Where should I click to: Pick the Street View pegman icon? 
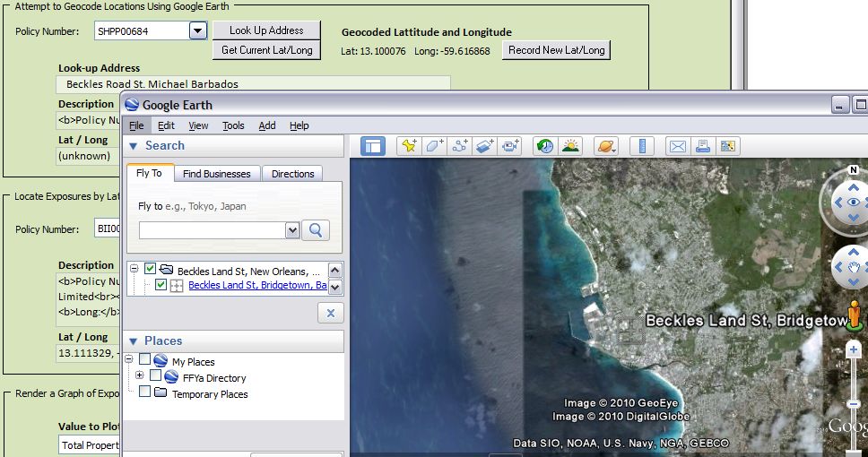[x=855, y=316]
